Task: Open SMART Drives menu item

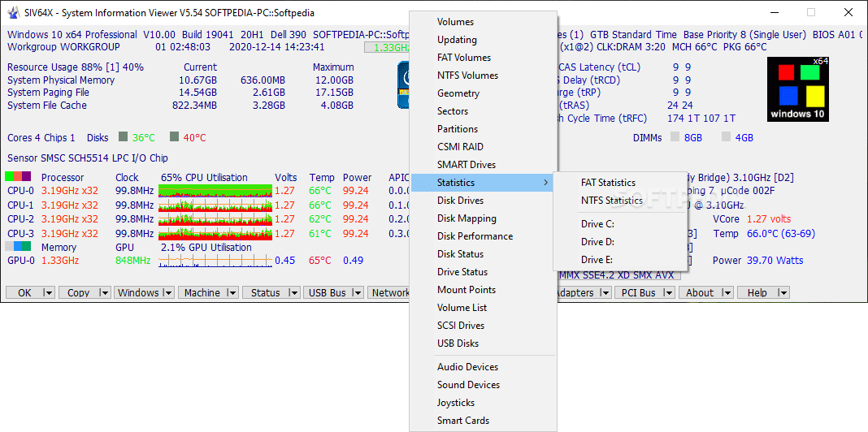Action: pos(482,165)
